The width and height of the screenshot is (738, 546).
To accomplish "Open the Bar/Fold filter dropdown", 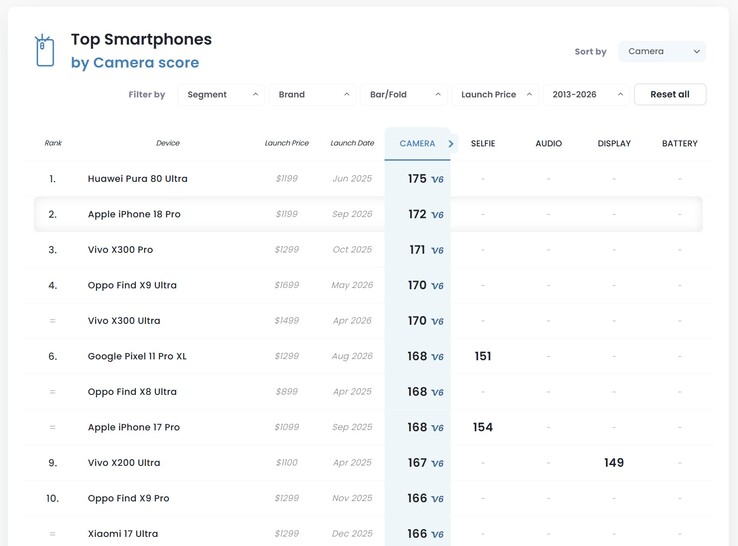I will tap(404, 95).
